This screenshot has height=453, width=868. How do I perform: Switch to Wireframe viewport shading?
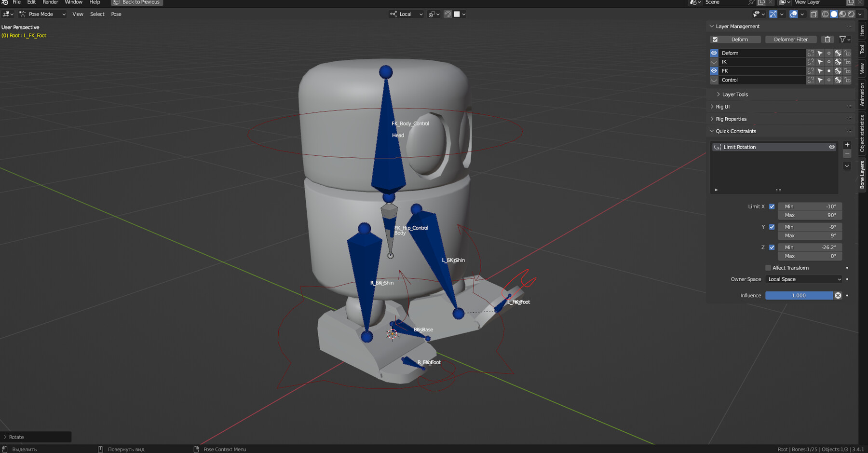point(825,14)
